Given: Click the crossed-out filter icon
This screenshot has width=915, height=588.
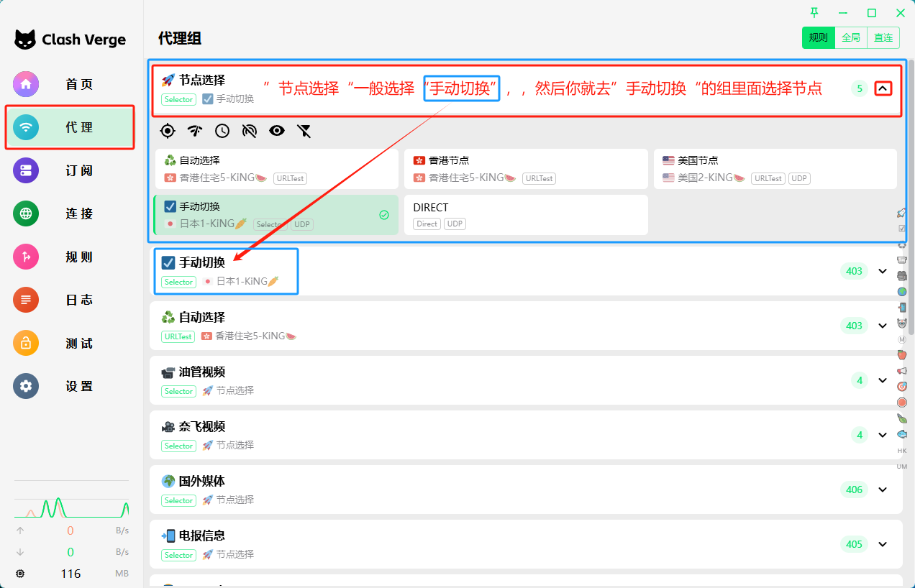Looking at the screenshot, I should tap(304, 130).
